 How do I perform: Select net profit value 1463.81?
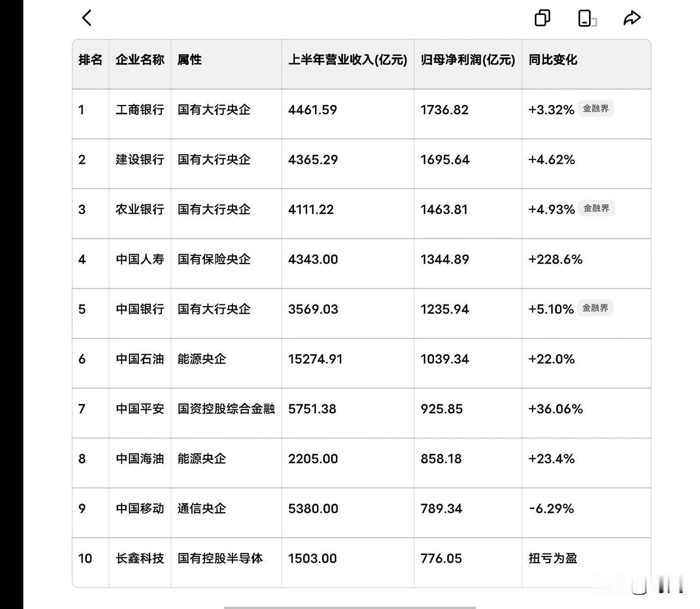coord(444,209)
